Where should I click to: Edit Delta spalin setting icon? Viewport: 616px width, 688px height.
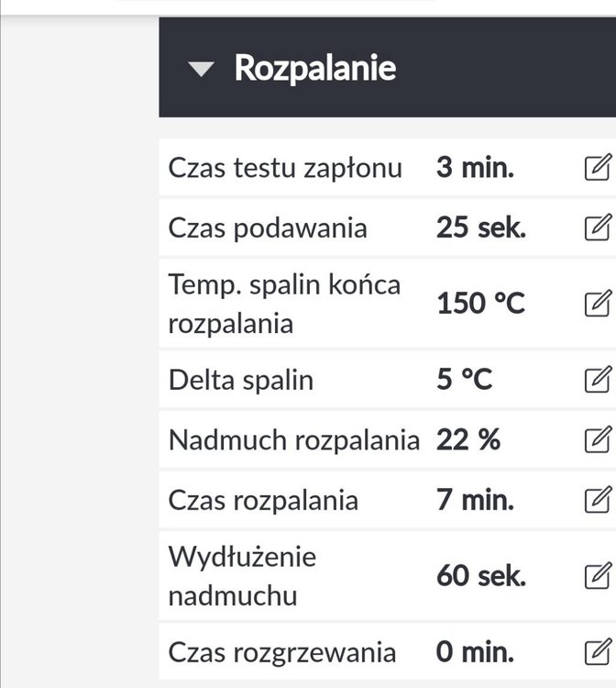tap(597, 379)
